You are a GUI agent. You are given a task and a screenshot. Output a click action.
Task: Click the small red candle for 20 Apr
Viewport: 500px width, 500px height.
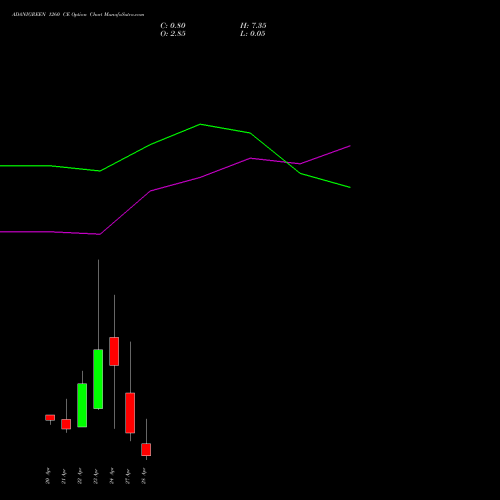coord(50,418)
